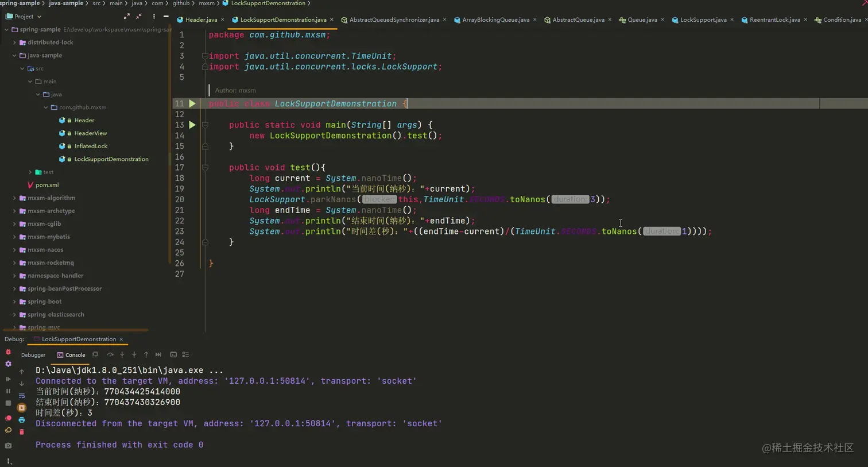Run the main method from line 13 gutter
This screenshot has height=467, width=868.
192,125
